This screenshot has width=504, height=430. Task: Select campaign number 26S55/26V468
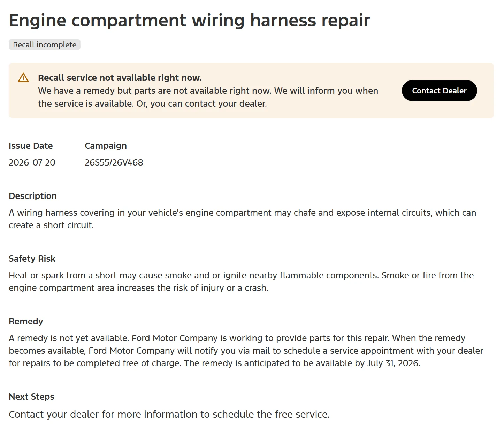[114, 162]
